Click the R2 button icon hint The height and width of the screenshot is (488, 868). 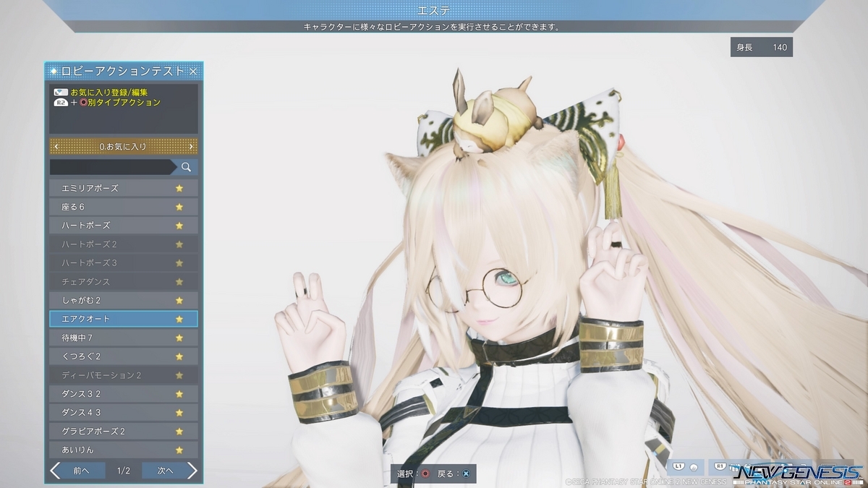coord(61,103)
